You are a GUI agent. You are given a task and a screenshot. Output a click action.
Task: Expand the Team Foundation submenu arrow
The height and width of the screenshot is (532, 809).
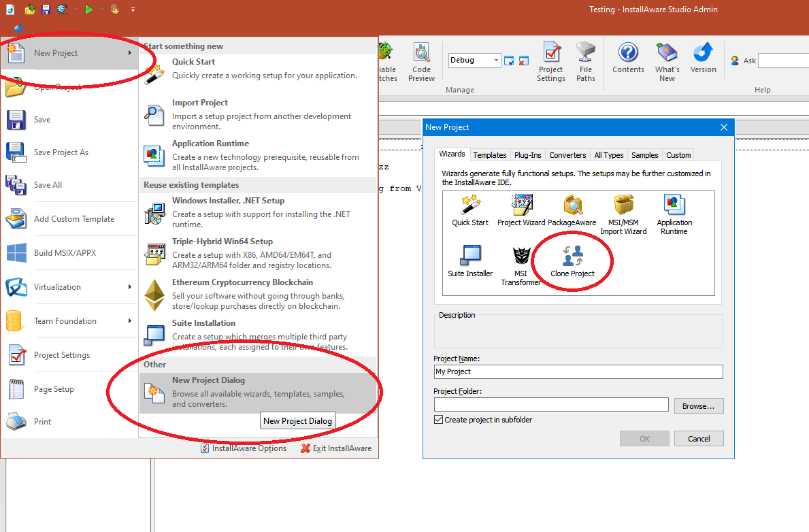(130, 321)
